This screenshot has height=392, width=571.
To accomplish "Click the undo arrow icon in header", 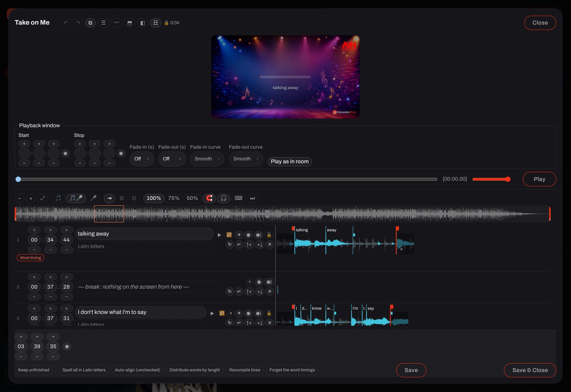I will 66,23.
